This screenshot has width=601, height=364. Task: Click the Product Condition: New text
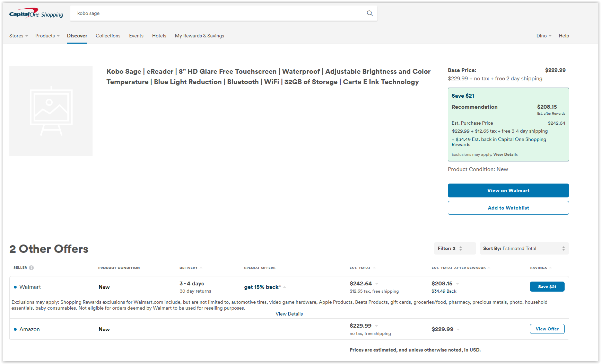pos(478,169)
